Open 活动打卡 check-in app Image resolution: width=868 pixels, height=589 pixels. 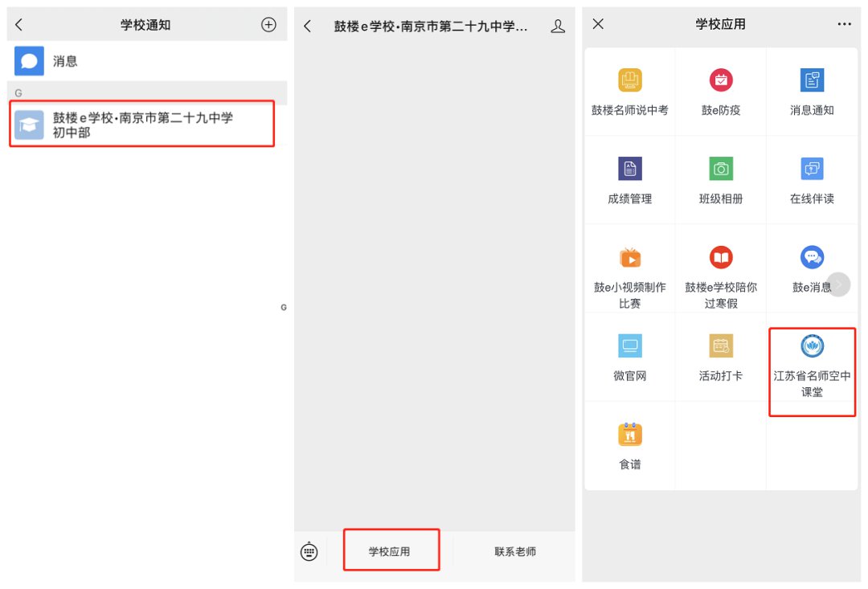[x=721, y=358]
